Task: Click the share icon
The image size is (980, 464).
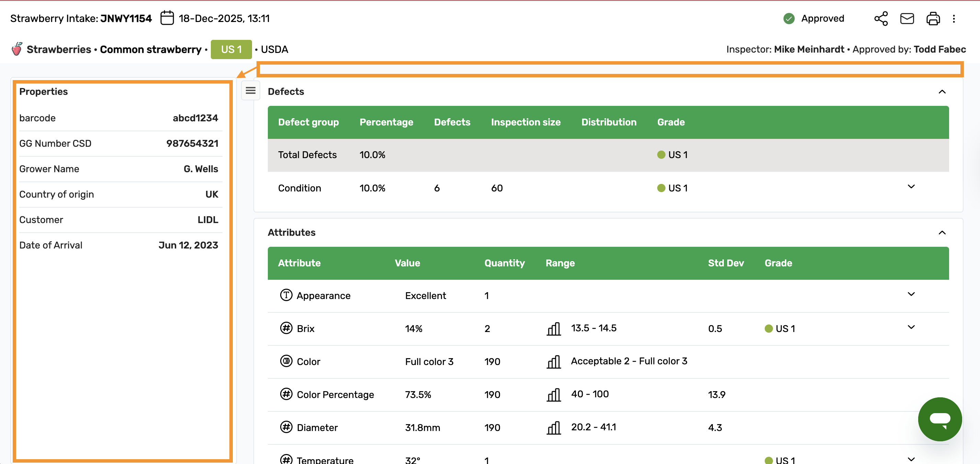Action: (x=881, y=18)
